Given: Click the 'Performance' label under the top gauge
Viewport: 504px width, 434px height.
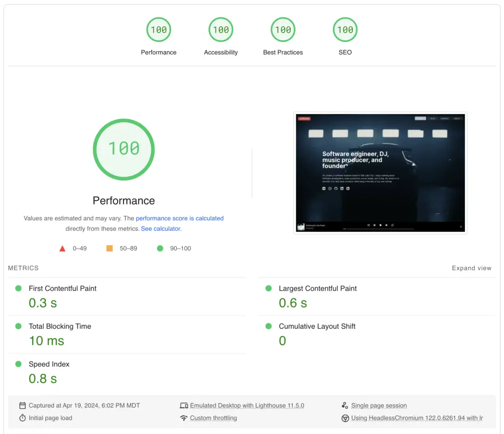Looking at the screenshot, I should pos(159,52).
